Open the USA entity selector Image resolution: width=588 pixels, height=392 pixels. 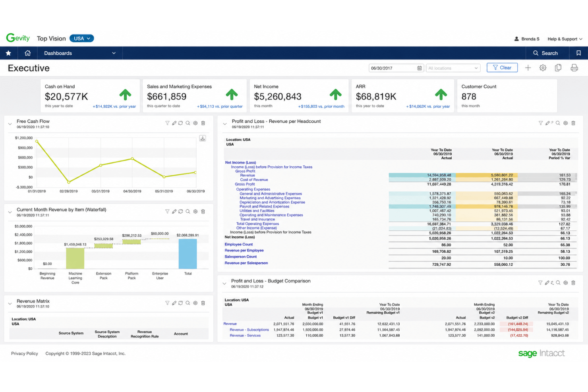(82, 38)
